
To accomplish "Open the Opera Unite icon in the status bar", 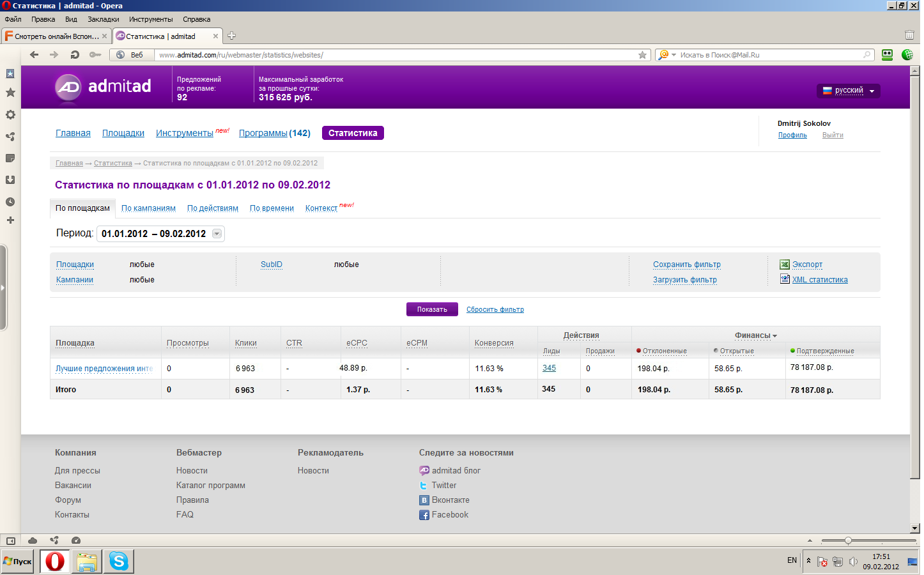I will (x=54, y=540).
